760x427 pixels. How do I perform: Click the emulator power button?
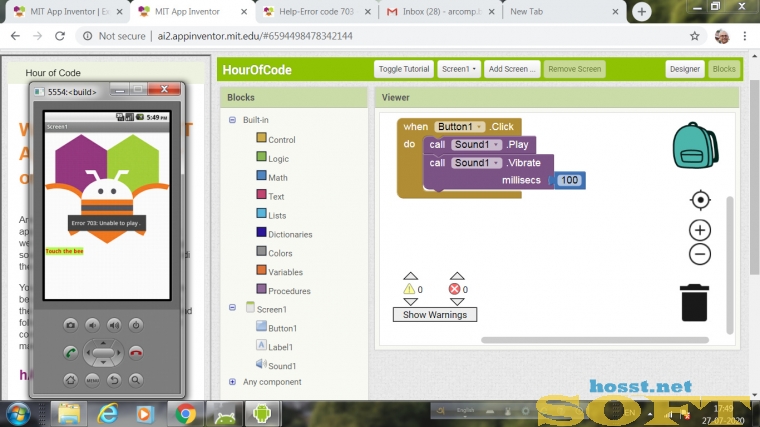pyautogui.click(x=136, y=325)
